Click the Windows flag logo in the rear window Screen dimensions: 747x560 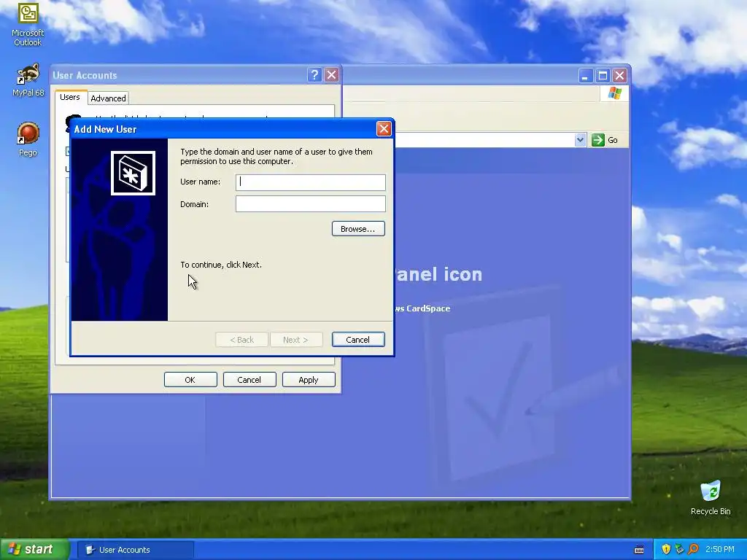click(x=614, y=93)
